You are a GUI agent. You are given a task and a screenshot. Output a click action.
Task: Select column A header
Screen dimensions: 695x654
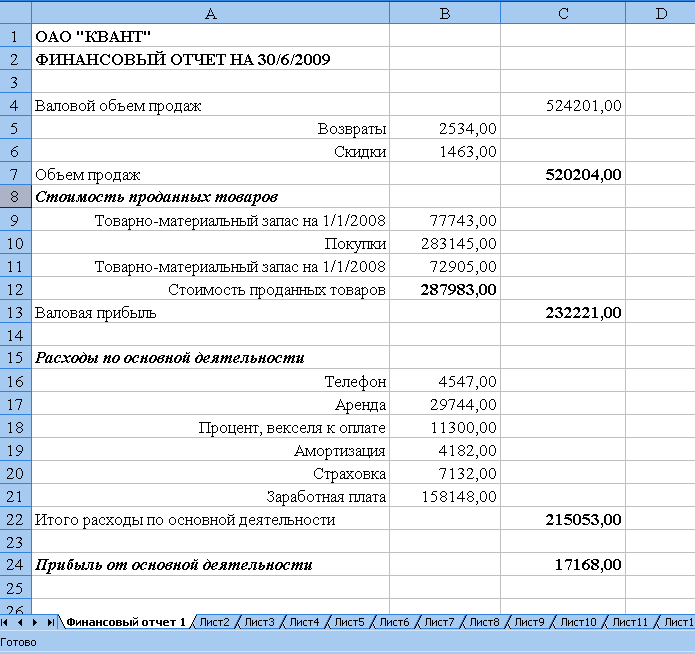coord(211,14)
